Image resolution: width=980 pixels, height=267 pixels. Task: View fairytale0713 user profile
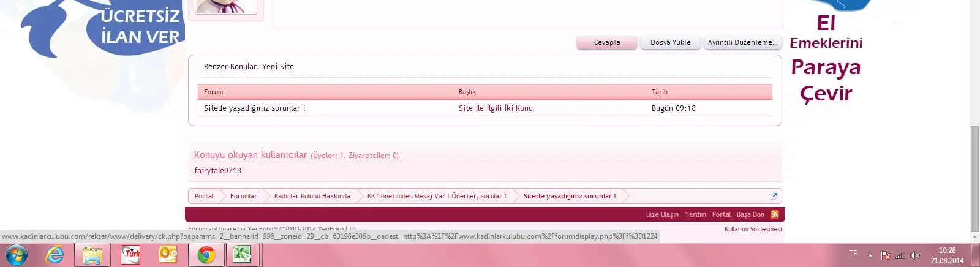(217, 171)
